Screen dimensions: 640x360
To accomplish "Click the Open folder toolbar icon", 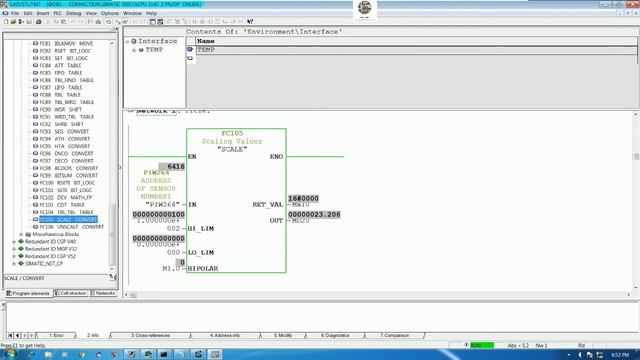I will [x=13, y=22].
